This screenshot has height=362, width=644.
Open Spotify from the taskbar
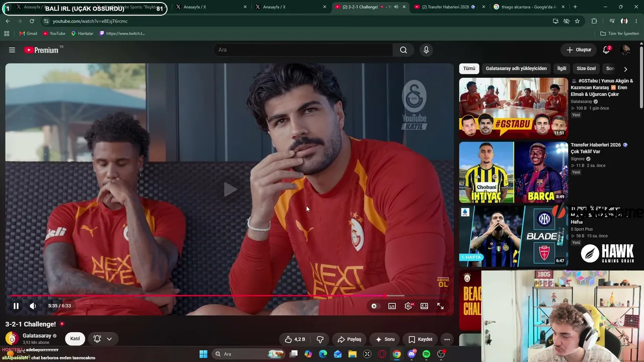(426, 354)
